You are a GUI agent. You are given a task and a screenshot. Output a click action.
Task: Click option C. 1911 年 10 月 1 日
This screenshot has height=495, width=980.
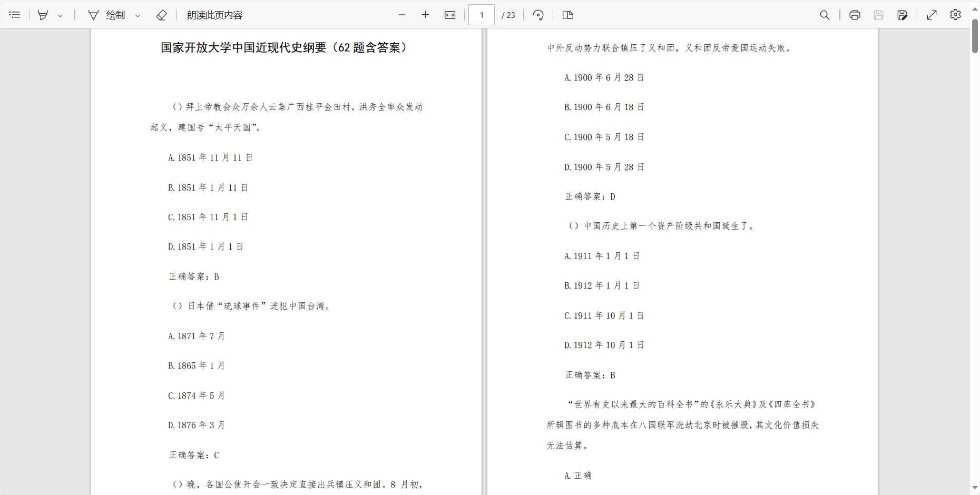click(x=604, y=315)
